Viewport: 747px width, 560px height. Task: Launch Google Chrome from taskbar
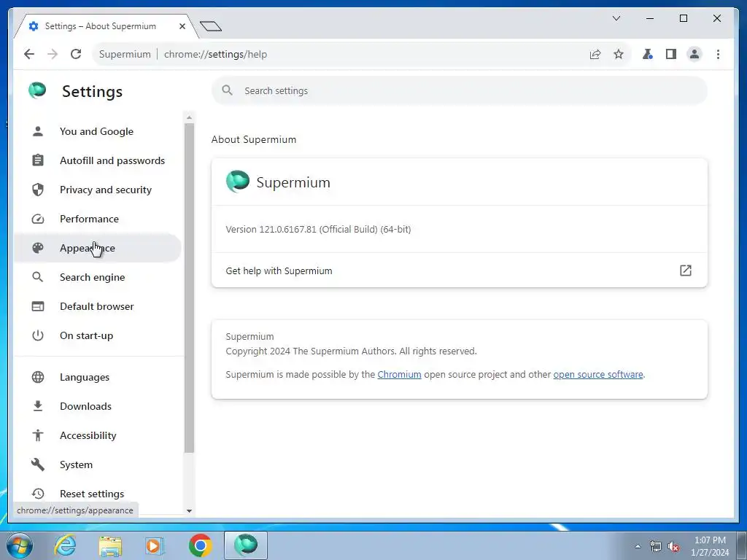click(x=200, y=545)
